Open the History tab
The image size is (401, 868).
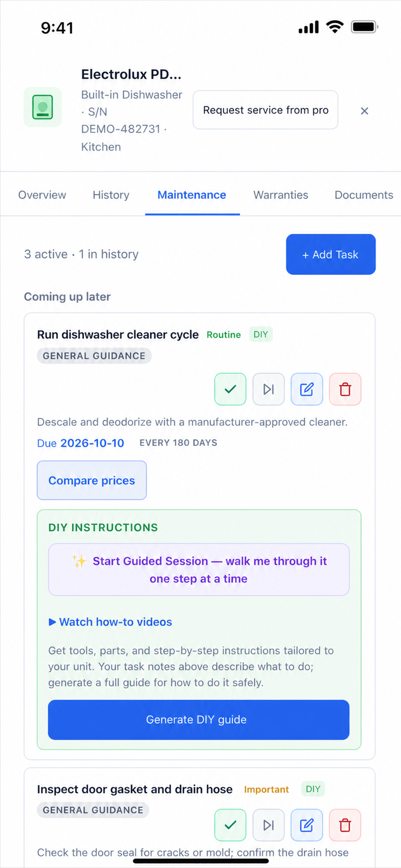point(111,195)
